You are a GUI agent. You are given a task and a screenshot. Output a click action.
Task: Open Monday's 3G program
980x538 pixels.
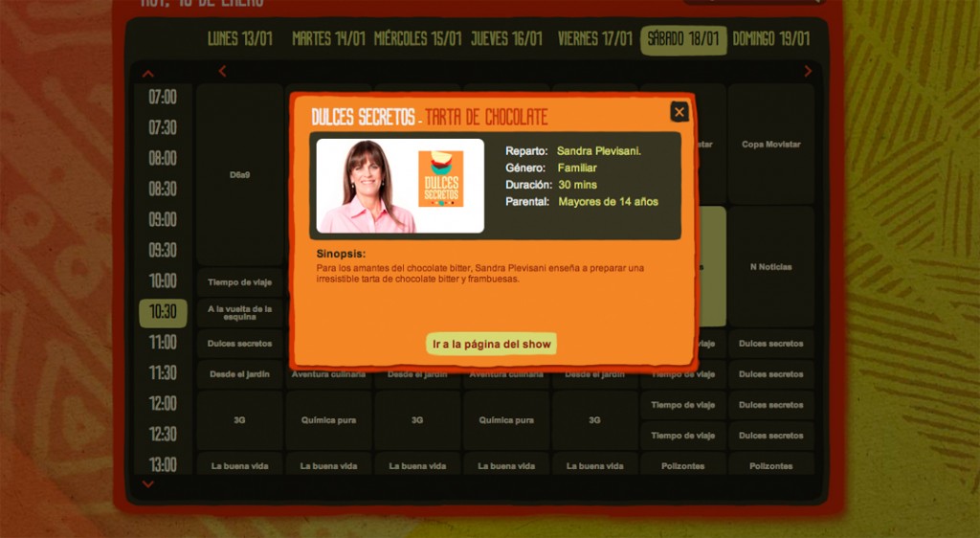tap(239, 420)
